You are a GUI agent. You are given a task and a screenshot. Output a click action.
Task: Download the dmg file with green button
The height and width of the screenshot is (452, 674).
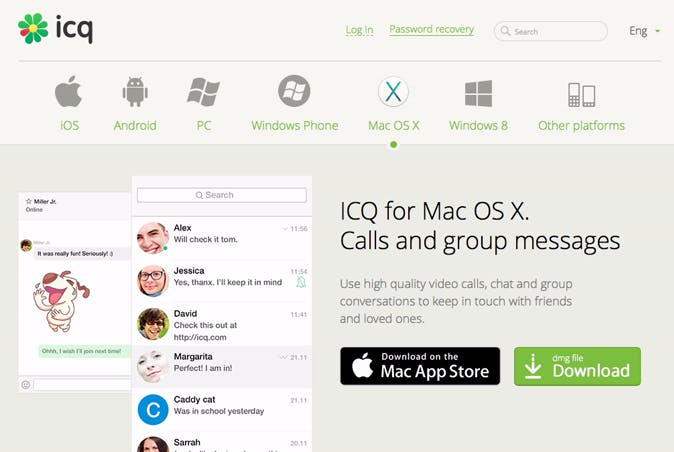[577, 366]
